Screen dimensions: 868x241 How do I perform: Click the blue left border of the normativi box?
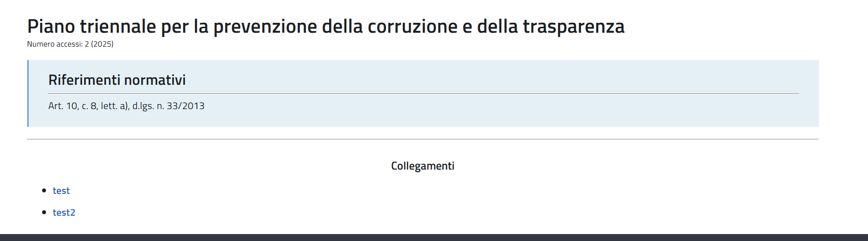point(28,93)
